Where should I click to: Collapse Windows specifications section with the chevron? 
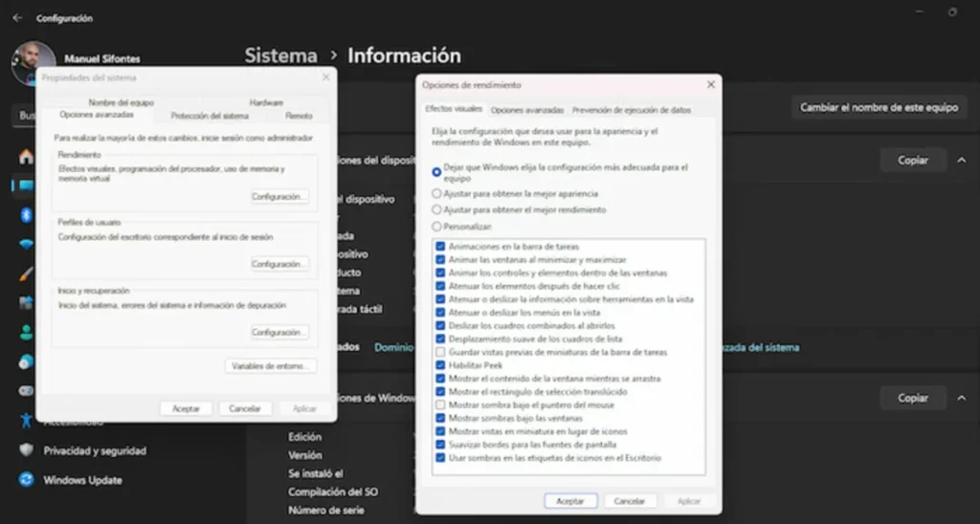(961, 398)
